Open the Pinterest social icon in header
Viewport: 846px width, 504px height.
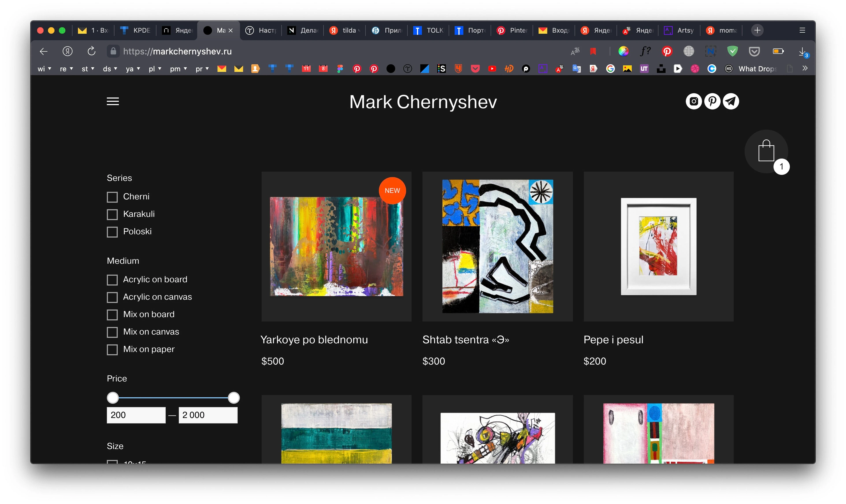(x=712, y=101)
